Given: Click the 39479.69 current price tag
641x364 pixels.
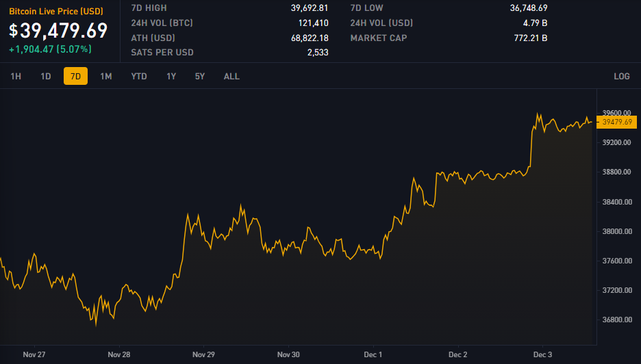Looking at the screenshot, I should pos(617,122).
